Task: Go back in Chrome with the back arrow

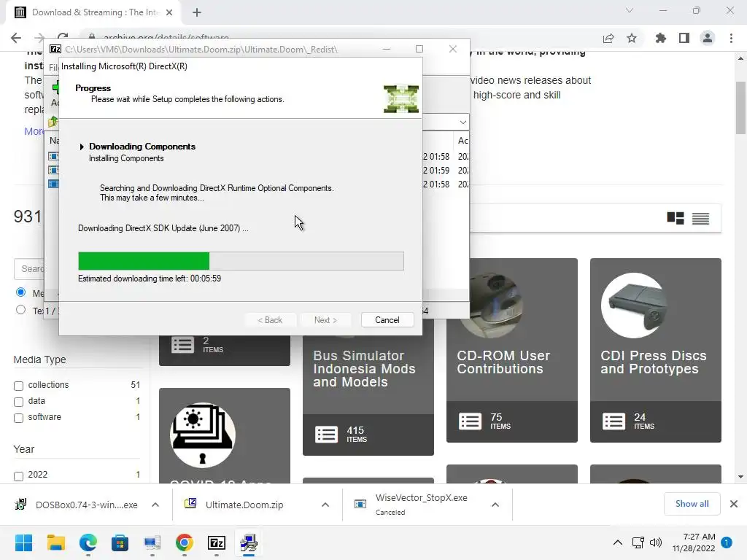Action: pos(16,38)
